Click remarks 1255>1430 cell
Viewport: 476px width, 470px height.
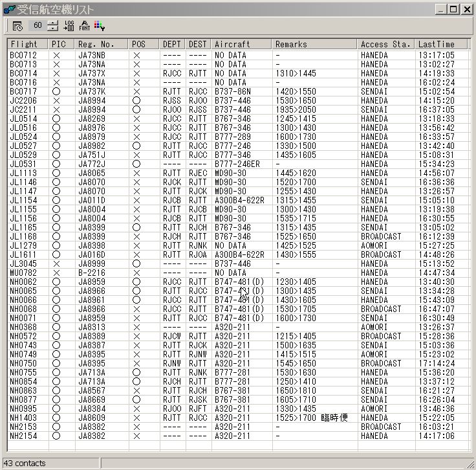(x=296, y=192)
